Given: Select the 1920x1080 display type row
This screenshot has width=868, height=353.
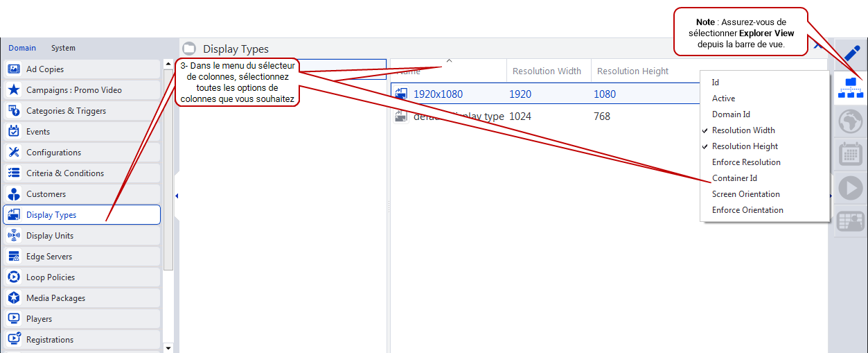Looking at the screenshot, I should [438, 94].
